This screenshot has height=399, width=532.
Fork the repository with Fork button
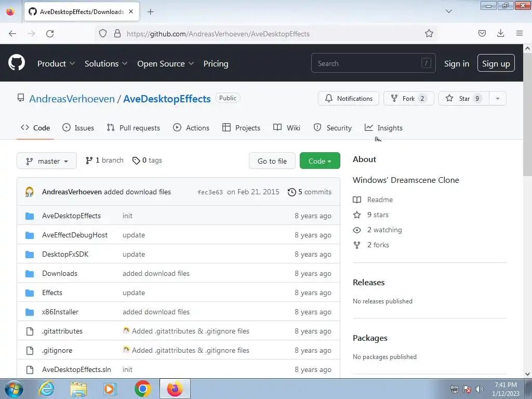[x=408, y=98]
